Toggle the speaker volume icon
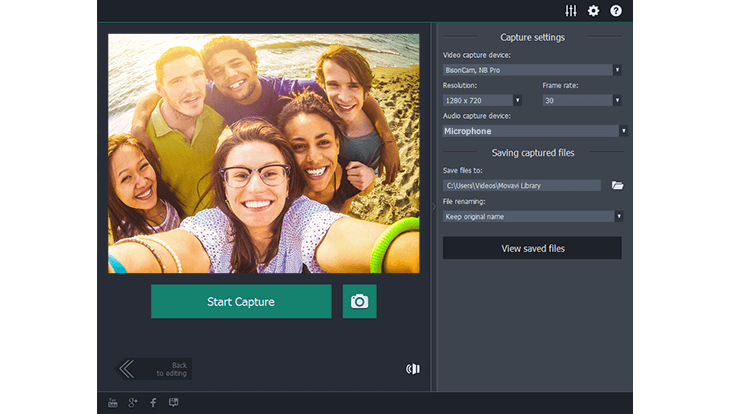 tap(412, 369)
